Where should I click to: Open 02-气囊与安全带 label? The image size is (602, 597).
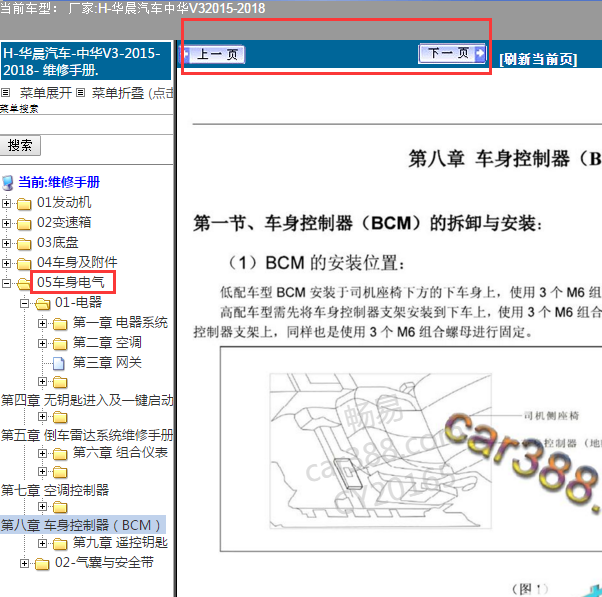pos(104,562)
